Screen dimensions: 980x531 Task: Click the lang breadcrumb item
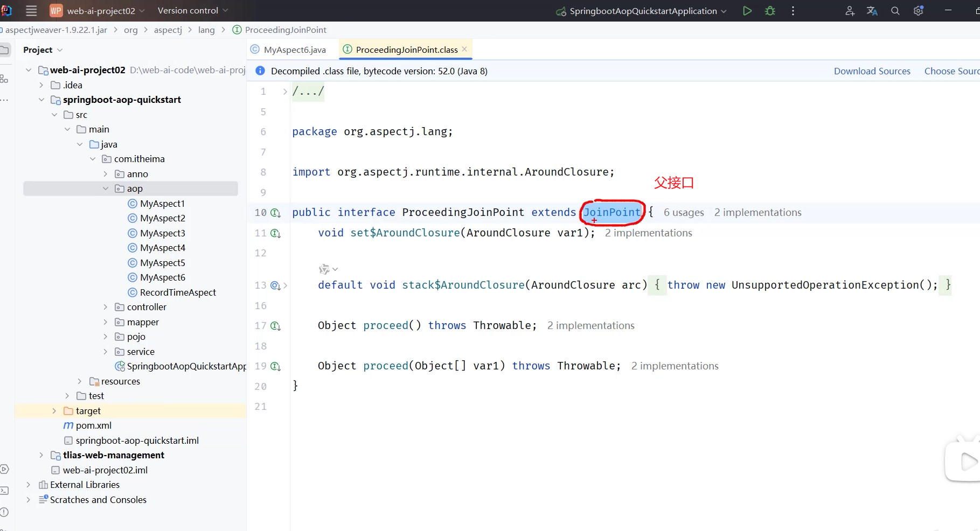[206, 30]
